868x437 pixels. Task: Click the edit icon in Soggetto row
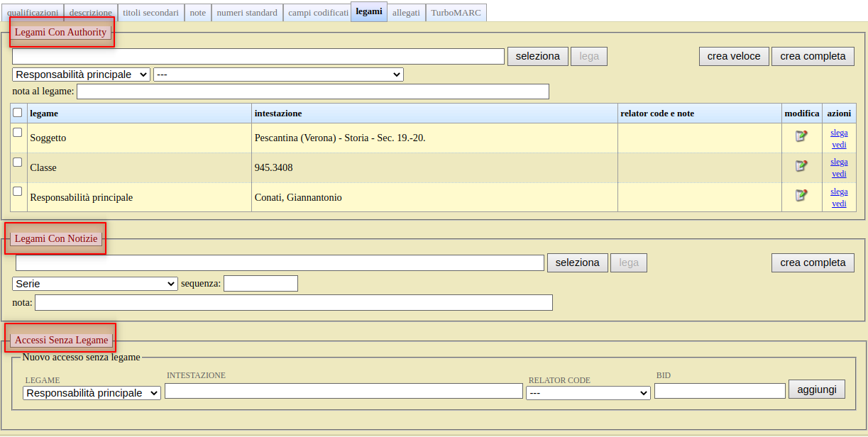[x=801, y=136]
